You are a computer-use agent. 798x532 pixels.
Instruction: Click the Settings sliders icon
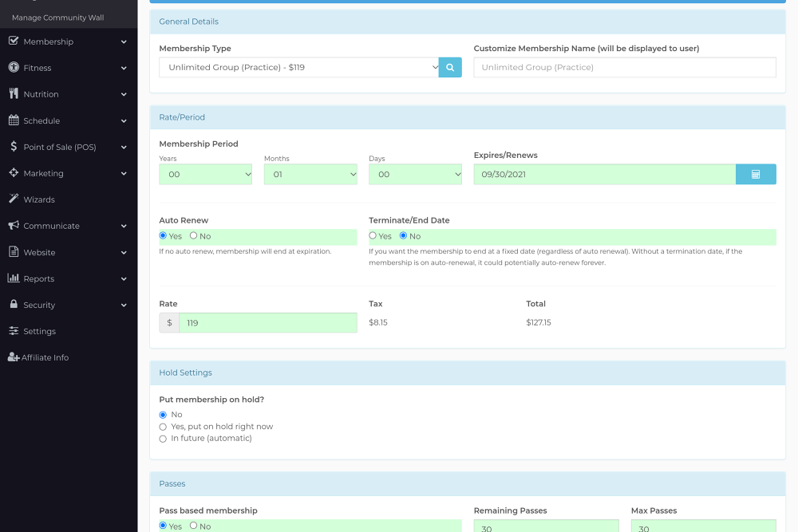(x=14, y=330)
